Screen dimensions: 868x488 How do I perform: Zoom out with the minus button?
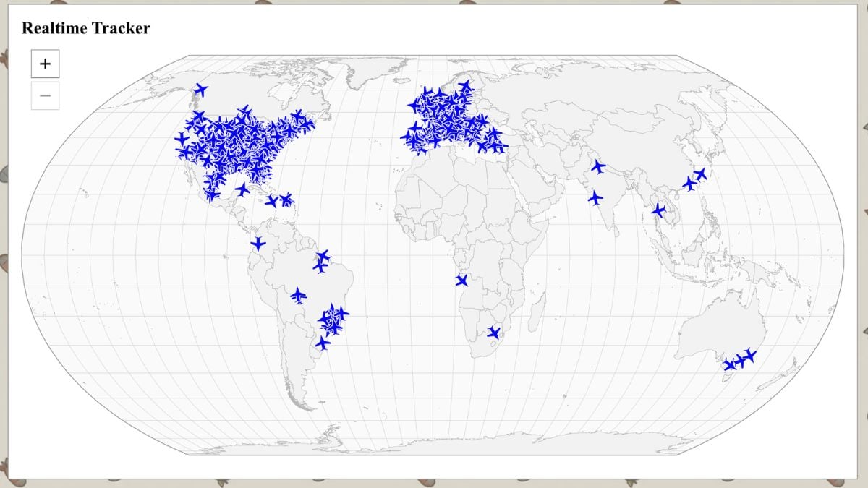coord(45,95)
